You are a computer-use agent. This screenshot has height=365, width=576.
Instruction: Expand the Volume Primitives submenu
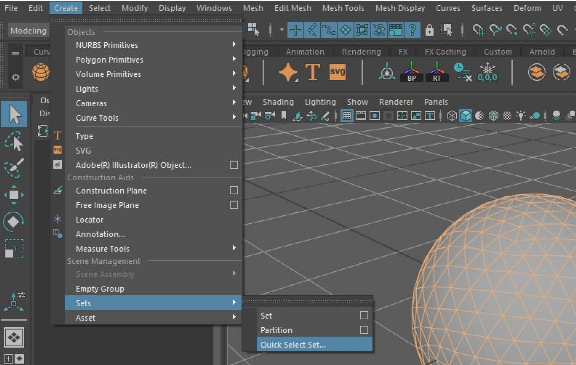point(154,74)
